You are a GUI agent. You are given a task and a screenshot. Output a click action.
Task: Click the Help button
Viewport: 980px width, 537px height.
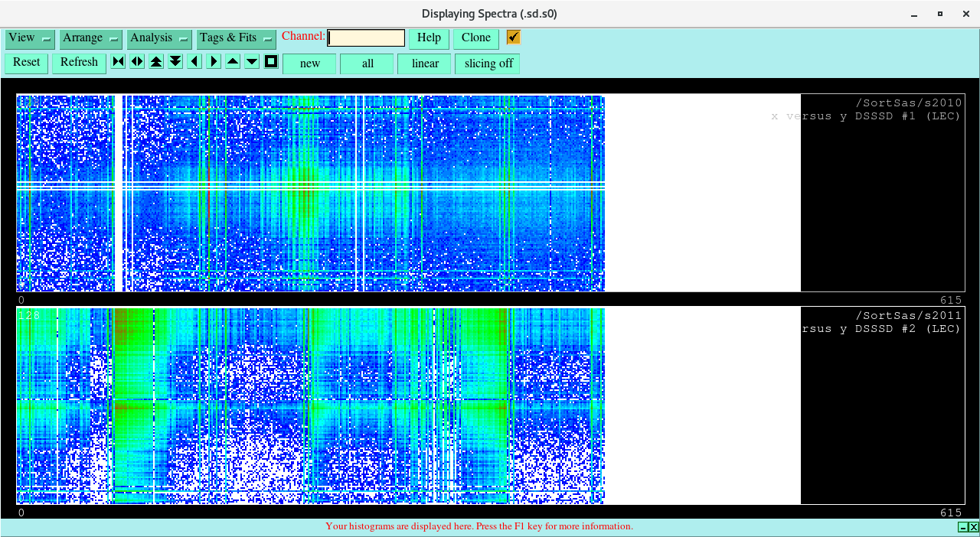coord(429,38)
